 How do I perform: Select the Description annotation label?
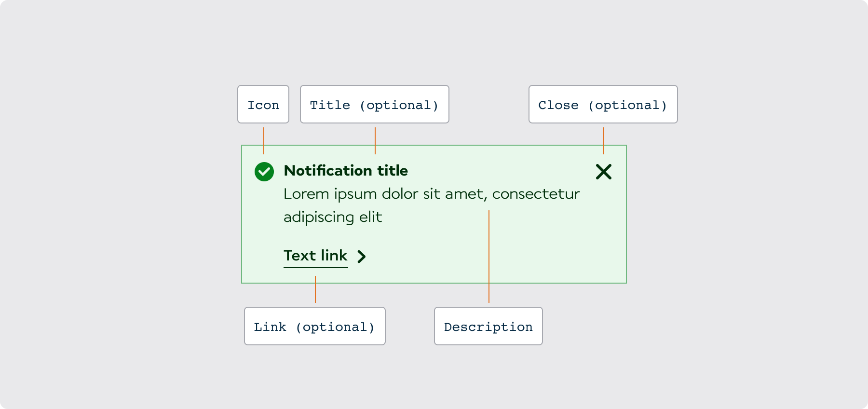point(488,327)
